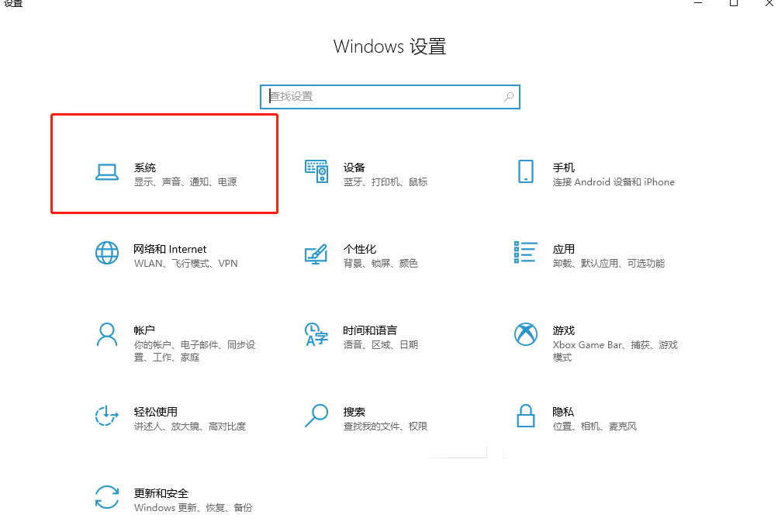Open the 隐私 settings category
778x532 pixels.
click(576, 416)
